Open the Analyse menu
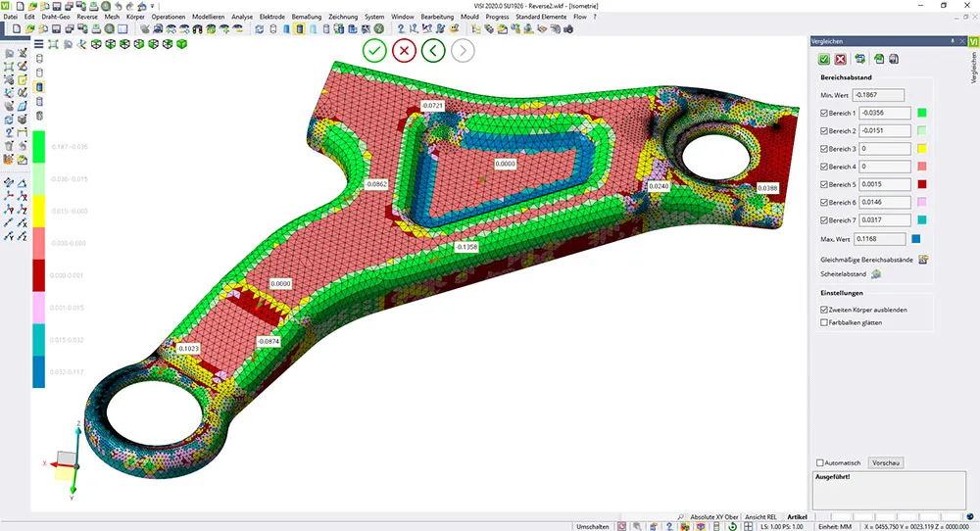This screenshot has height=531, width=980. [240, 17]
